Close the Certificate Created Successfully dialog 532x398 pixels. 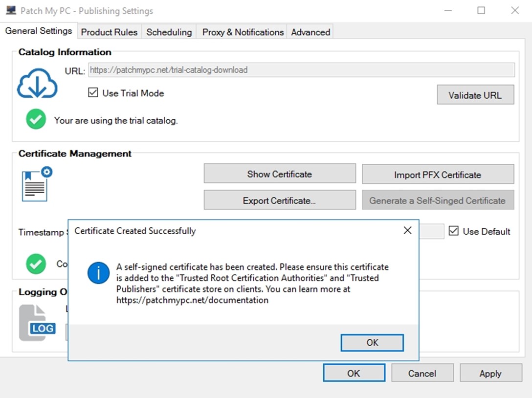[407, 230]
